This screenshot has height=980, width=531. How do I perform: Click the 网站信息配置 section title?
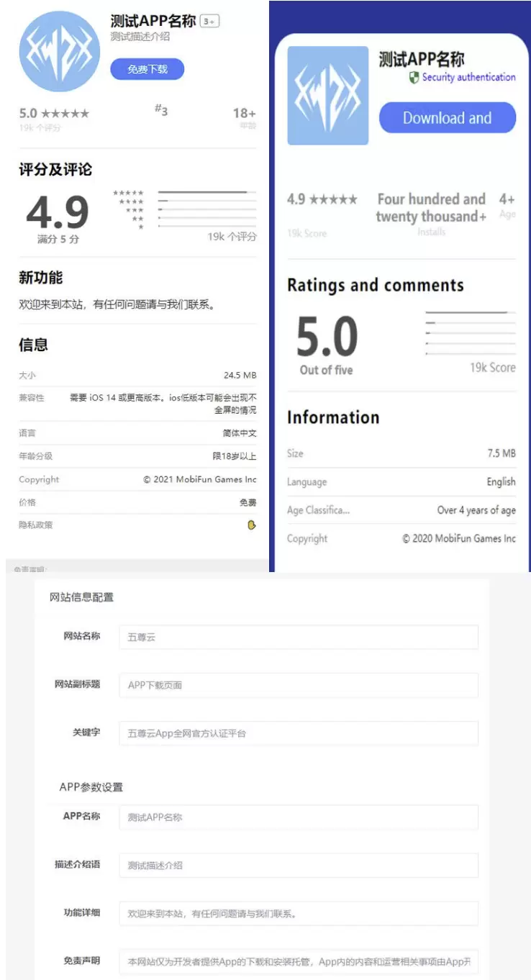tap(81, 597)
